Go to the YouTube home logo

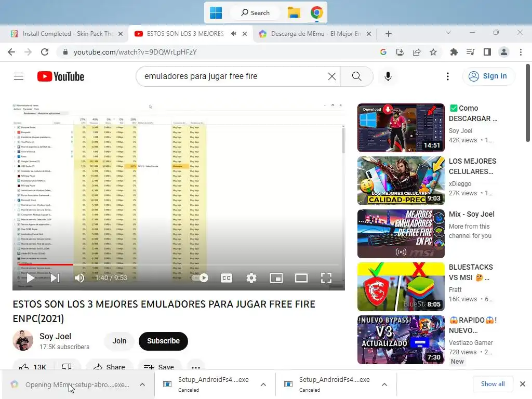coord(61,76)
